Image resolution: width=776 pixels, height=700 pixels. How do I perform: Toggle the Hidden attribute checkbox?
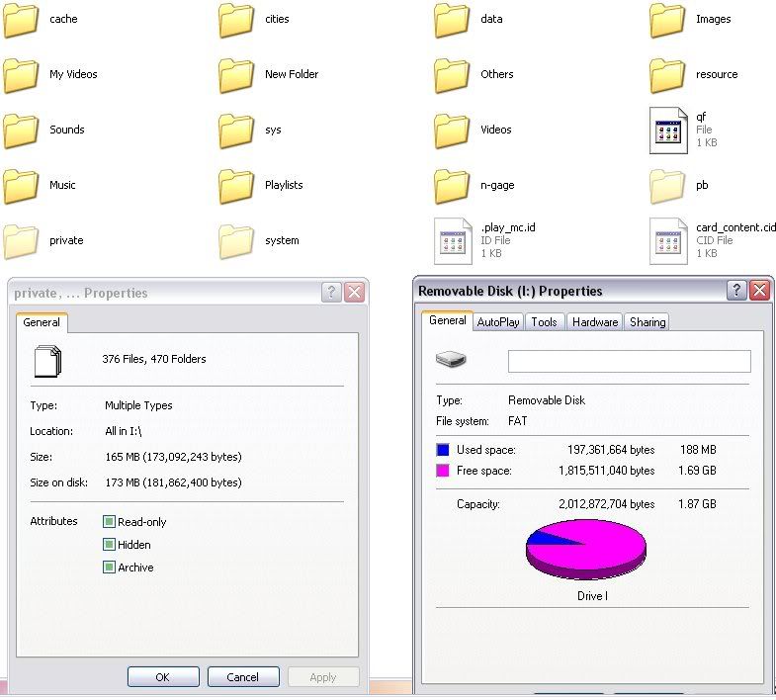[x=109, y=545]
